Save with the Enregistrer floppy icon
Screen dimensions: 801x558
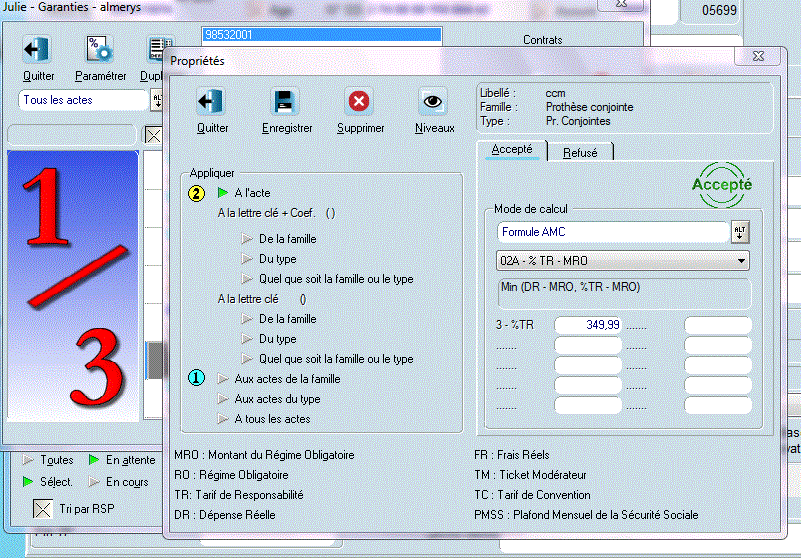(x=285, y=103)
